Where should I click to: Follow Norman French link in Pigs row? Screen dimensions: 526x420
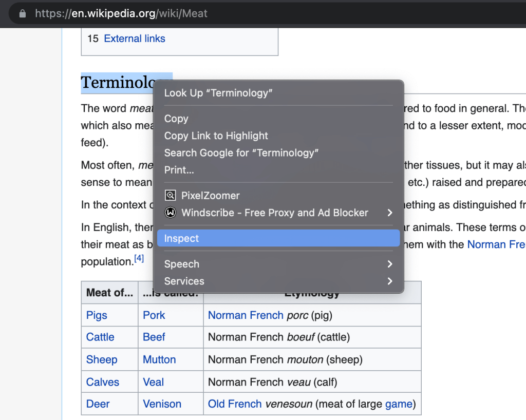246,315
